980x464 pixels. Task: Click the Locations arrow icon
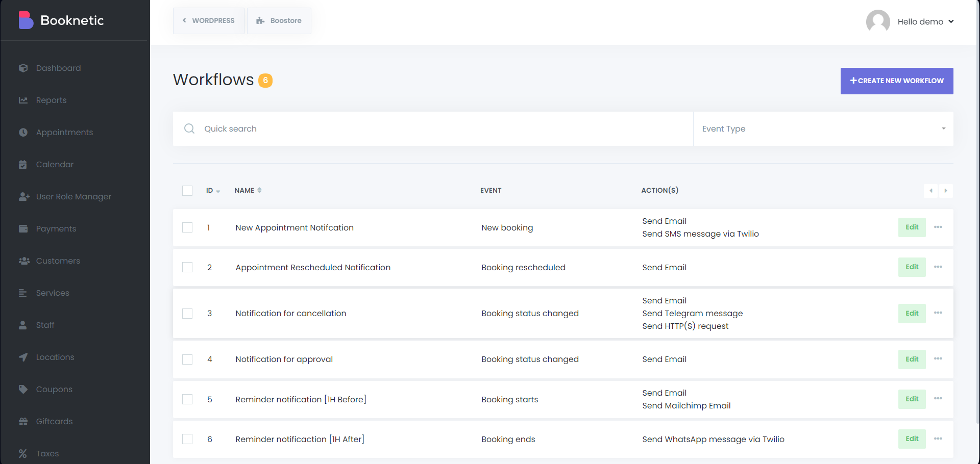(x=23, y=357)
